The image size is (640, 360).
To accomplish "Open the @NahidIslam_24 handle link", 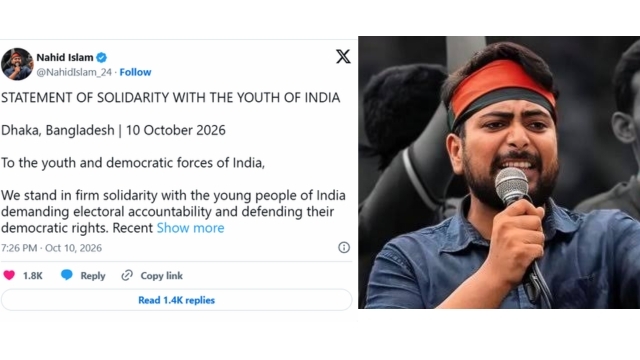I will (74, 72).
